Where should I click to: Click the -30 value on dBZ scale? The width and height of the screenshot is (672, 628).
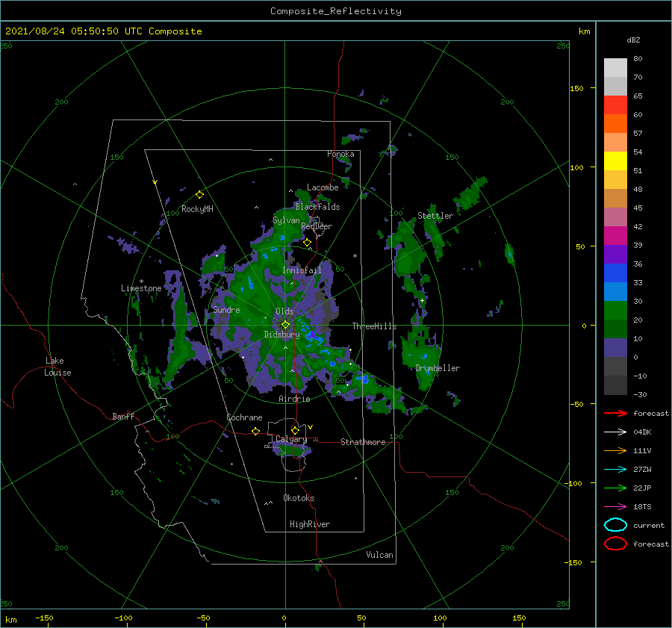(640, 394)
